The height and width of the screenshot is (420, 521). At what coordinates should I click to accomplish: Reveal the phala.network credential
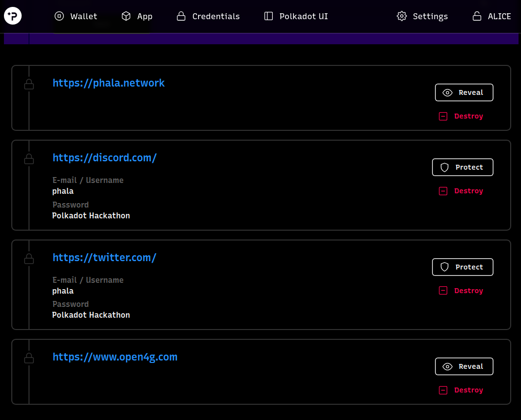coord(464,92)
